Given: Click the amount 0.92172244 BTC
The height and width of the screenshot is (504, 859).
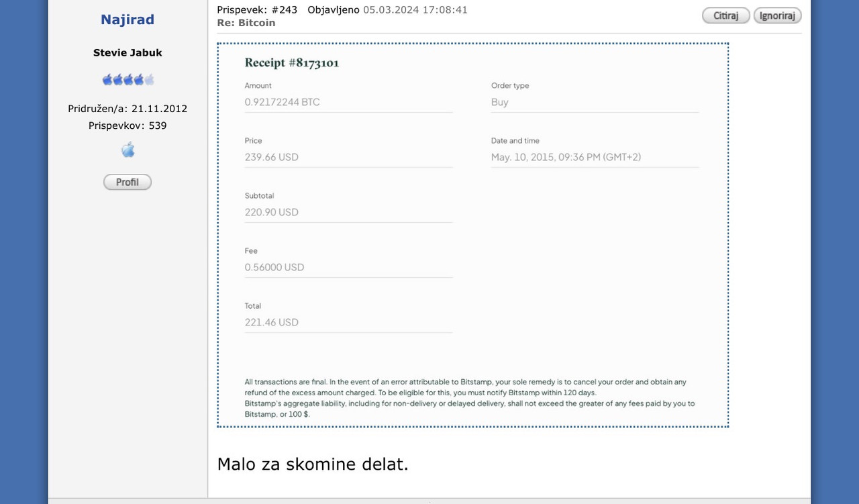Looking at the screenshot, I should point(283,102).
